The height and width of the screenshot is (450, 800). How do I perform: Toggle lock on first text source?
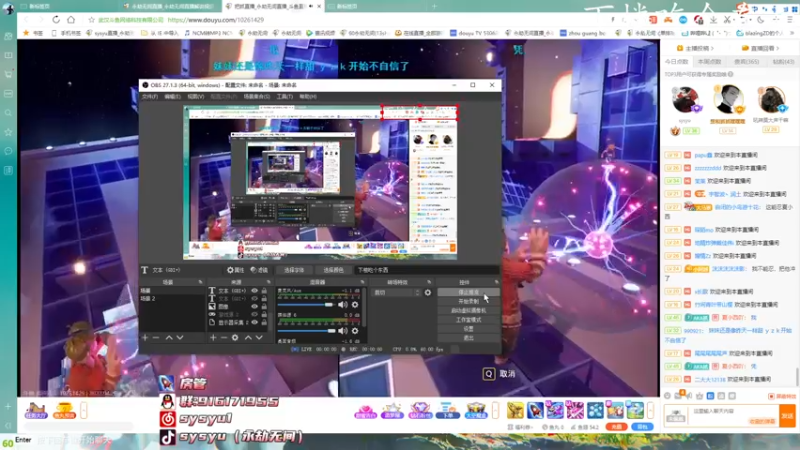click(264, 290)
